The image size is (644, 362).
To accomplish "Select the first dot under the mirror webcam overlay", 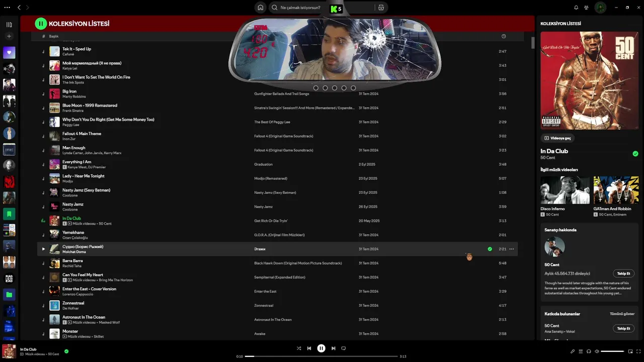I will (x=316, y=88).
